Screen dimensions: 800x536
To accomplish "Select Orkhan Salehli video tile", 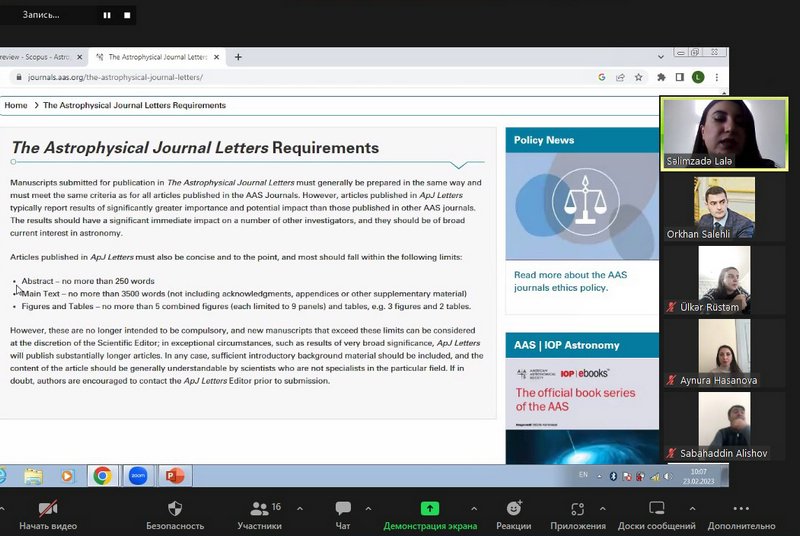I will pos(724,208).
